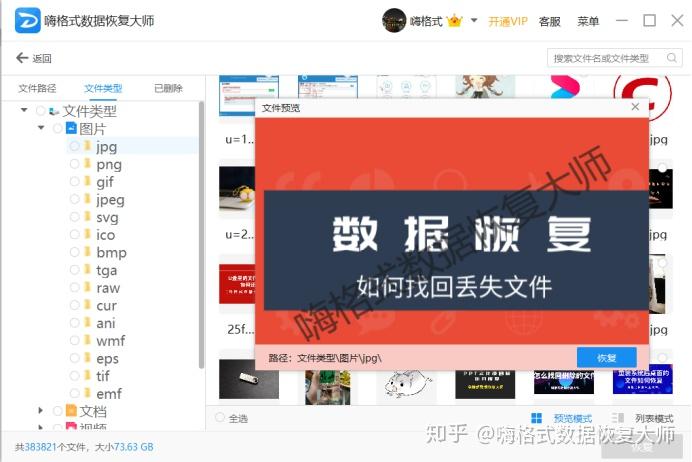
Task: Check the png folder checkbox
Action: coord(74,164)
